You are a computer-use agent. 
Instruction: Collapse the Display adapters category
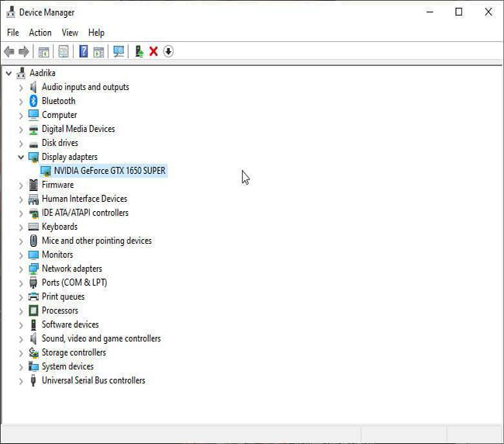coord(21,157)
